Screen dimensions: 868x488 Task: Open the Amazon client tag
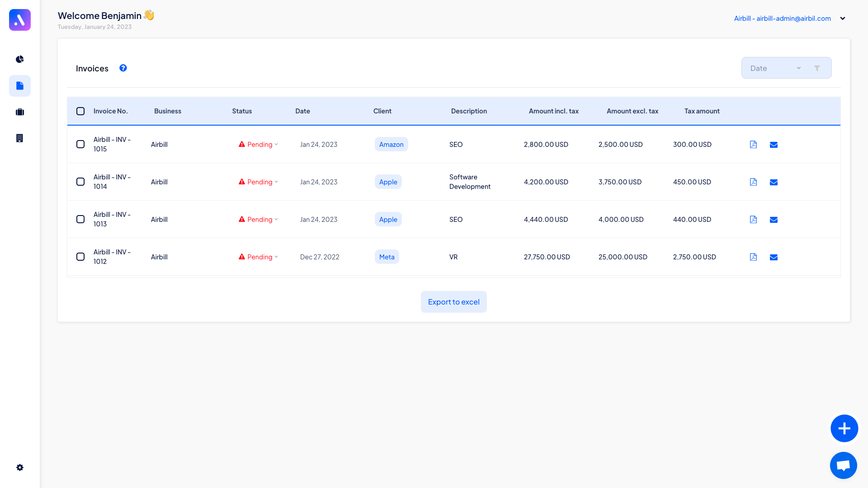(x=392, y=144)
